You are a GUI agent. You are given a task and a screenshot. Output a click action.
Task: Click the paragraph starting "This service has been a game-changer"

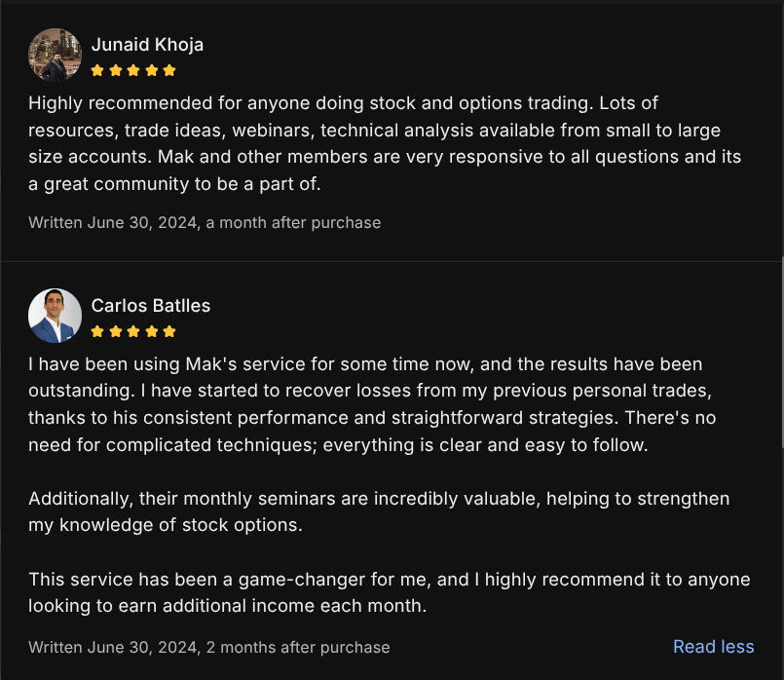point(390,592)
